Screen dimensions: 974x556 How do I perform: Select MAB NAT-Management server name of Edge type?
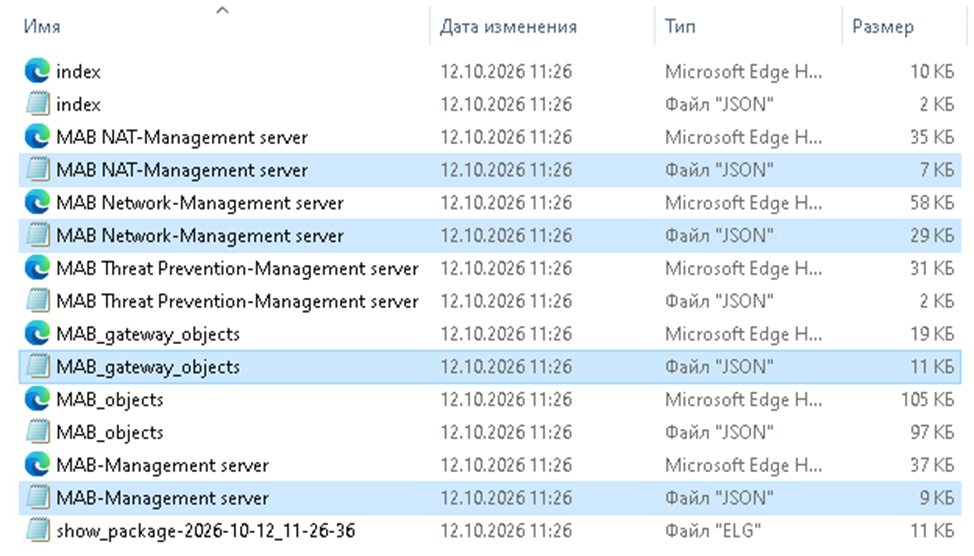pyautogui.click(x=182, y=137)
